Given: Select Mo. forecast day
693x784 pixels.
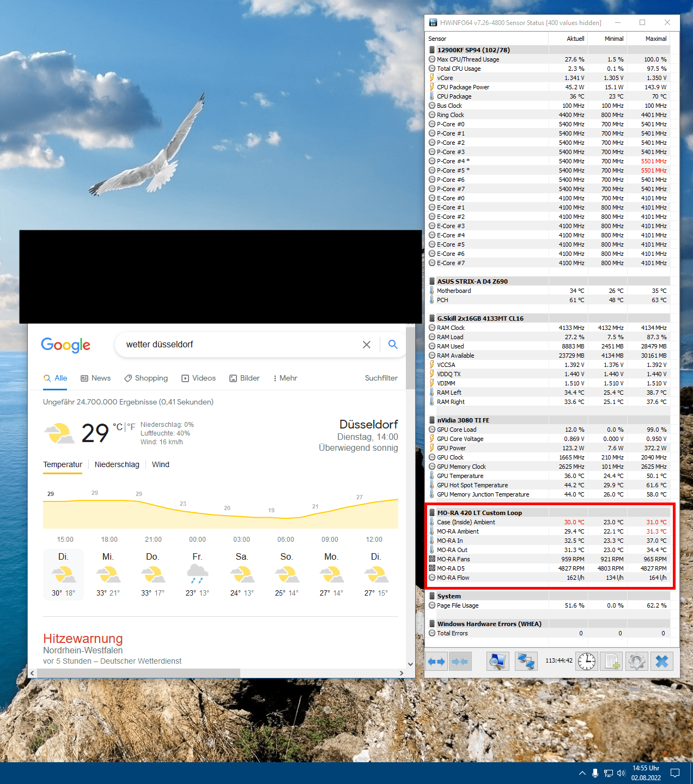Looking at the screenshot, I should (331, 574).
